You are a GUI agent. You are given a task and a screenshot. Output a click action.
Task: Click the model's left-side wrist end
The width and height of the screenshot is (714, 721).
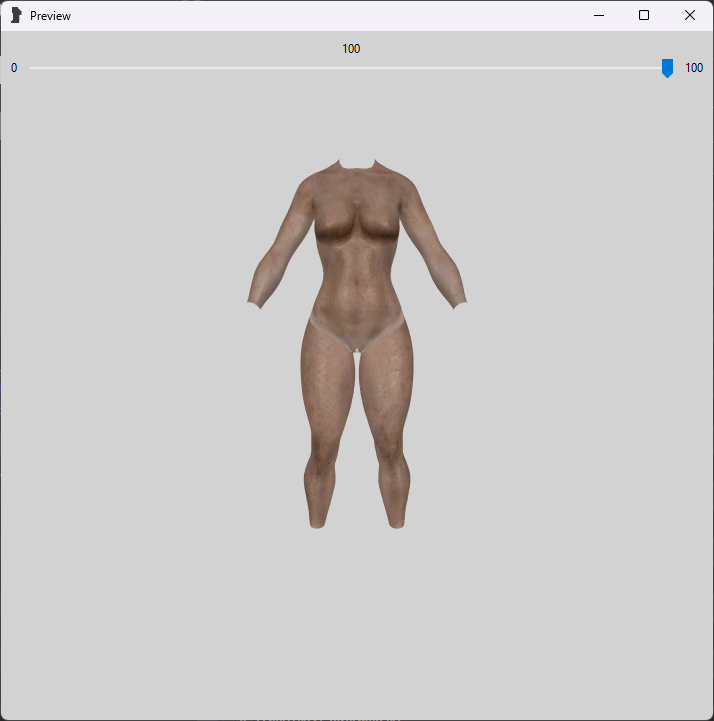point(255,300)
